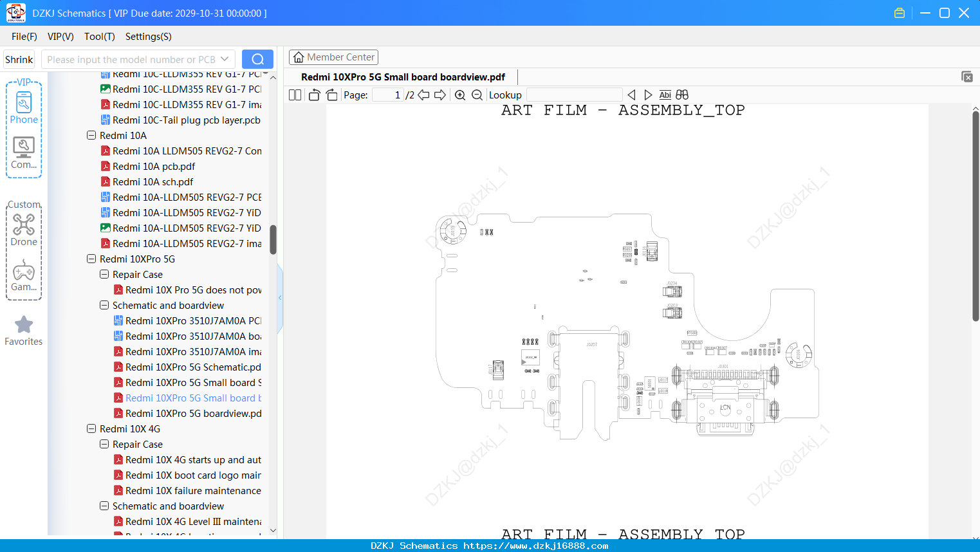Click the pop-out window icon beside tab

(x=967, y=77)
